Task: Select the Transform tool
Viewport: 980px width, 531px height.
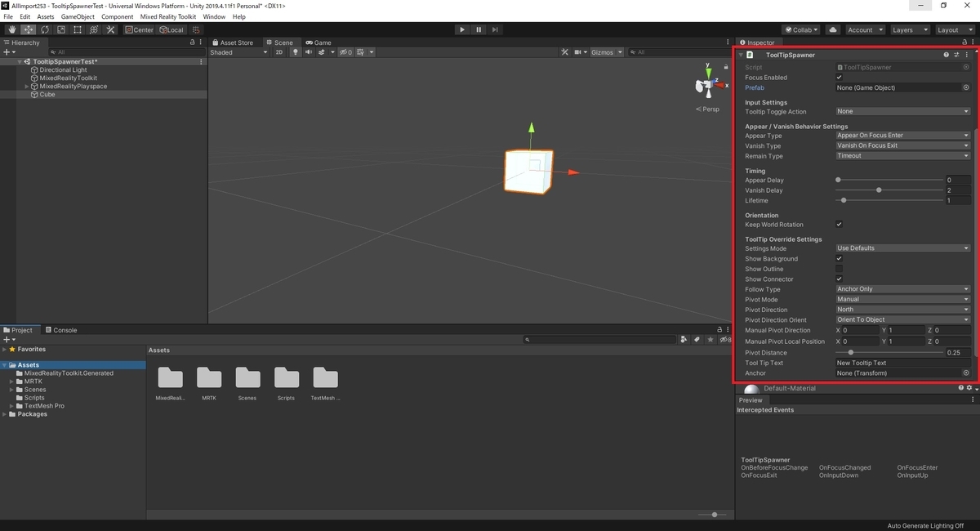Action: click(x=93, y=29)
